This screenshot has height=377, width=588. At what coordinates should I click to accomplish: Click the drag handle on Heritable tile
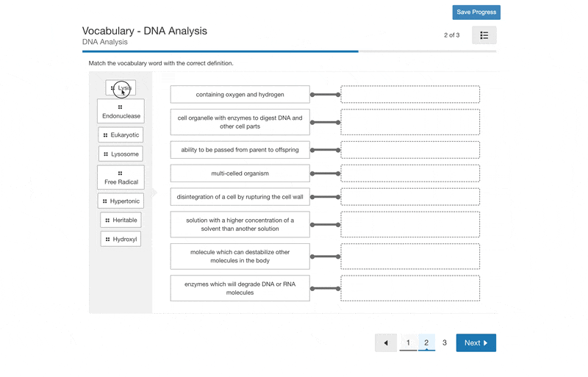click(x=107, y=220)
